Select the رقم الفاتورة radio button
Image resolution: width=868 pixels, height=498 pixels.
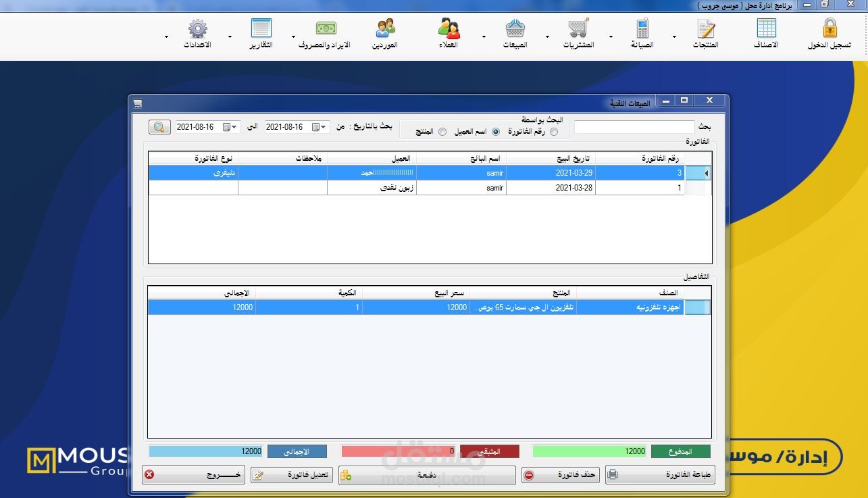click(x=554, y=132)
